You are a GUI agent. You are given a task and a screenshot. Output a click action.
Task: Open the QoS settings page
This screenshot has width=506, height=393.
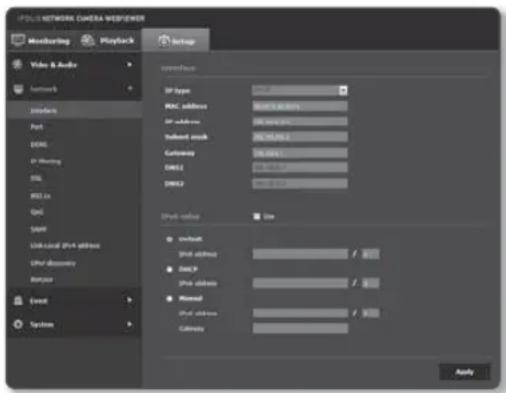coord(37,212)
